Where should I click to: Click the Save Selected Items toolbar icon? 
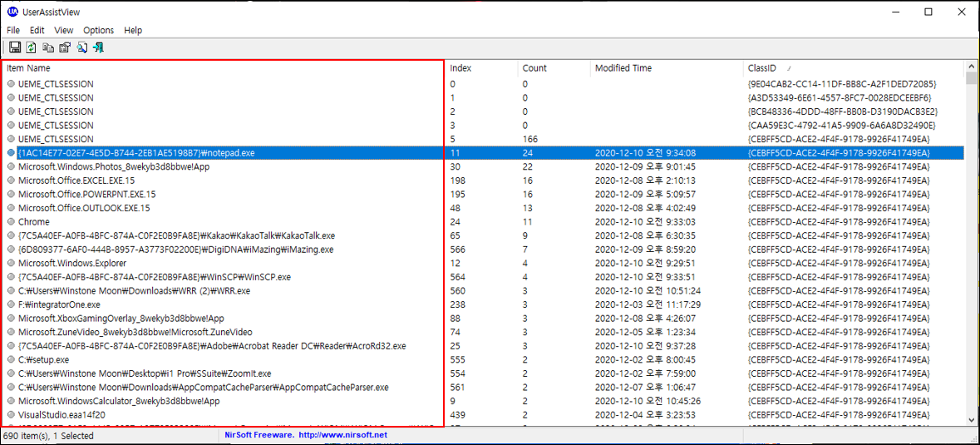click(x=15, y=47)
